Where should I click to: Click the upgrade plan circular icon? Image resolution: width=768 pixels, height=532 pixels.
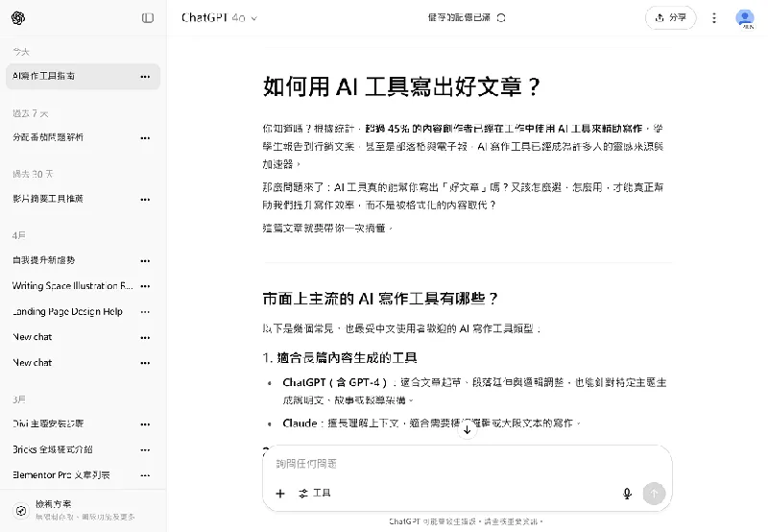21,511
